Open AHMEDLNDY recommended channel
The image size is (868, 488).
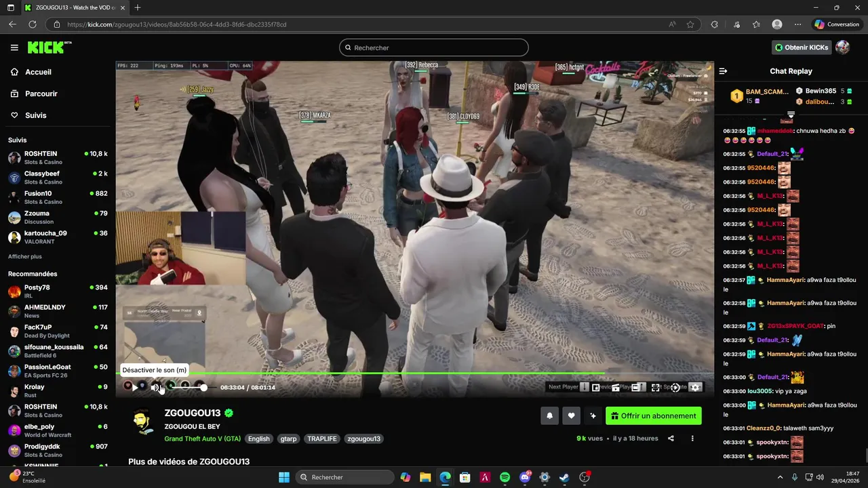pyautogui.click(x=58, y=311)
